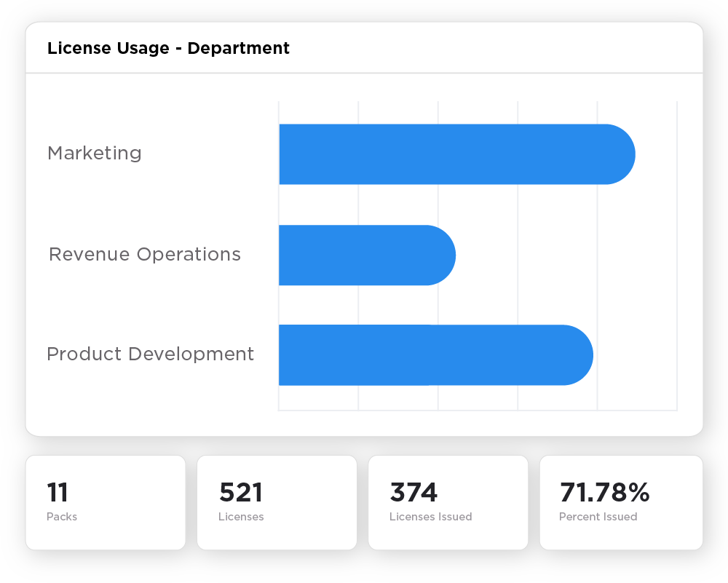Click the Marketing usage bar

451,154
